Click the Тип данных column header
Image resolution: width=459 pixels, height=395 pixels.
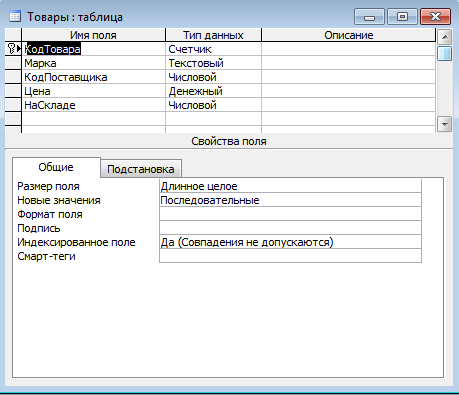pyautogui.click(x=213, y=35)
